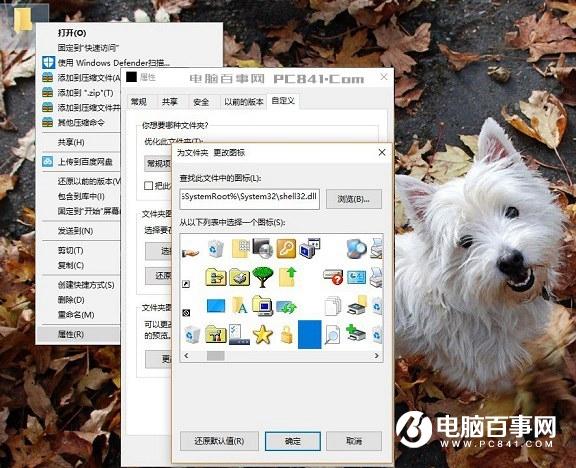This screenshot has height=468, width=576.
Task: Select the small shortcut arrow overlay icon
Action: (186, 284)
